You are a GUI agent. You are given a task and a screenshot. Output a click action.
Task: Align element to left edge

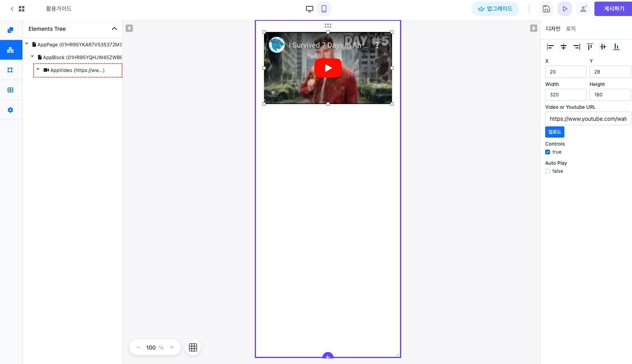point(550,47)
